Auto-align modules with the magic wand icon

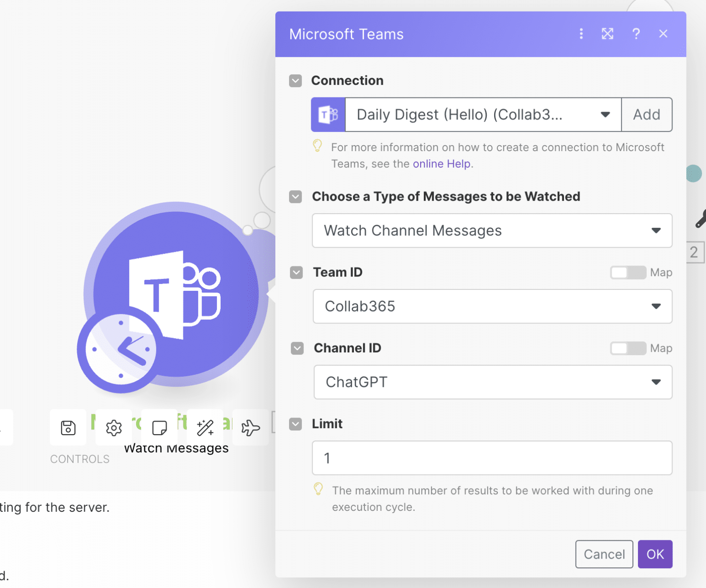click(205, 427)
